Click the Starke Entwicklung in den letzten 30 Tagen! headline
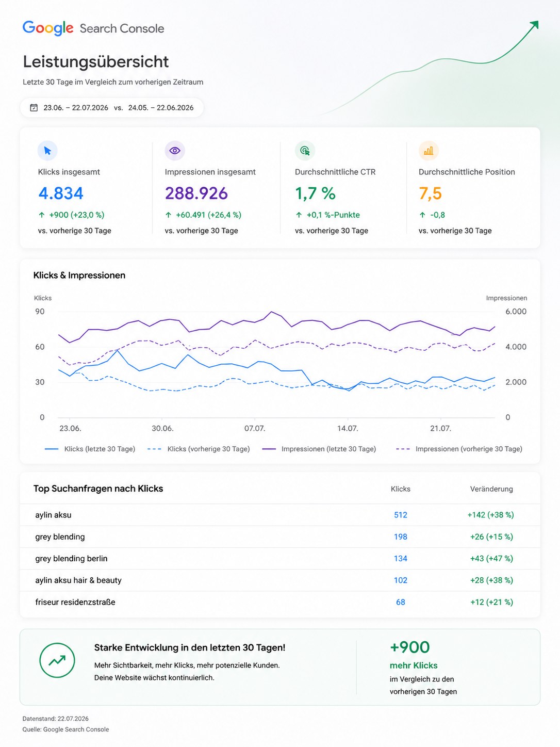Screen dimensions: 560x747 [190, 648]
